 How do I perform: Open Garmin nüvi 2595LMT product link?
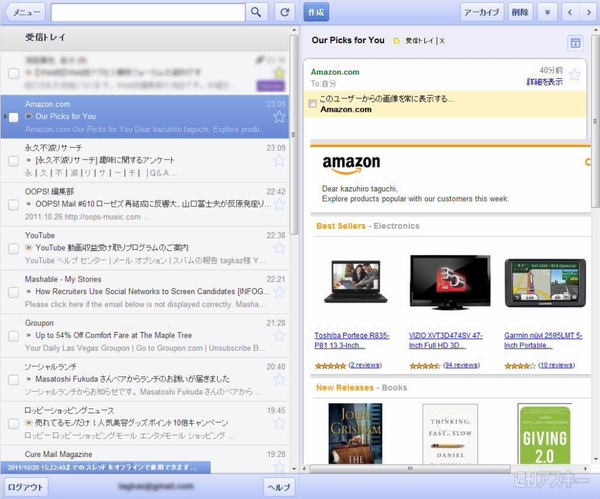click(x=543, y=340)
